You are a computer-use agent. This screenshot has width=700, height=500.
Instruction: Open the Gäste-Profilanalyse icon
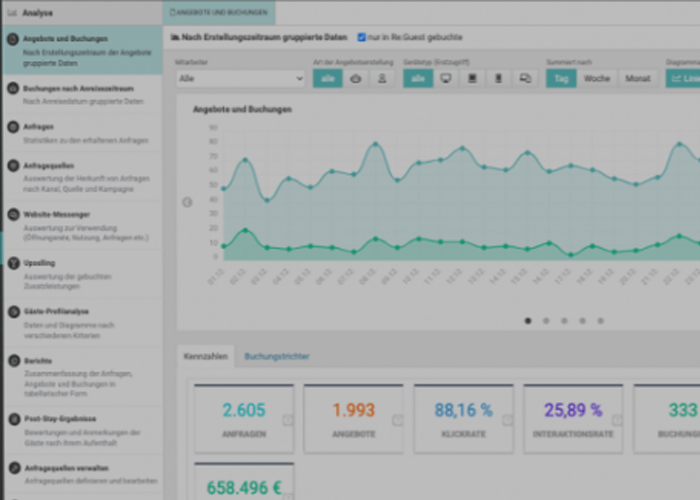pyautogui.click(x=14, y=312)
